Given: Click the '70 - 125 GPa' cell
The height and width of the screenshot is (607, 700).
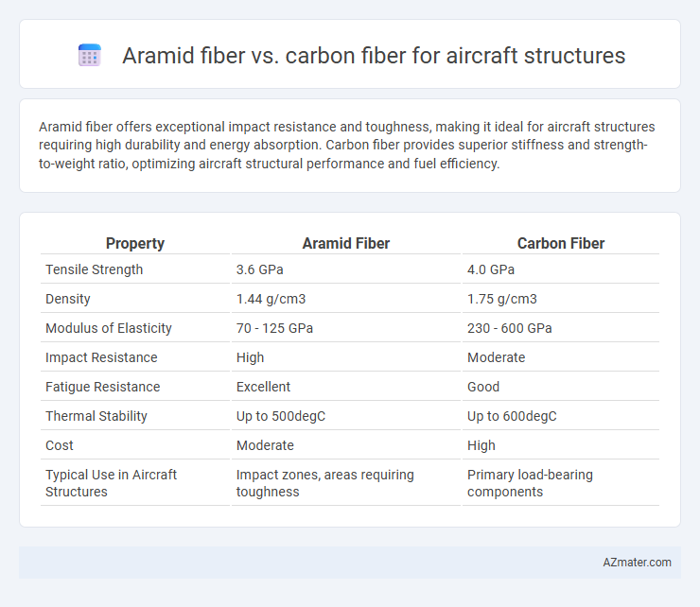Looking at the screenshot, I should [274, 328].
